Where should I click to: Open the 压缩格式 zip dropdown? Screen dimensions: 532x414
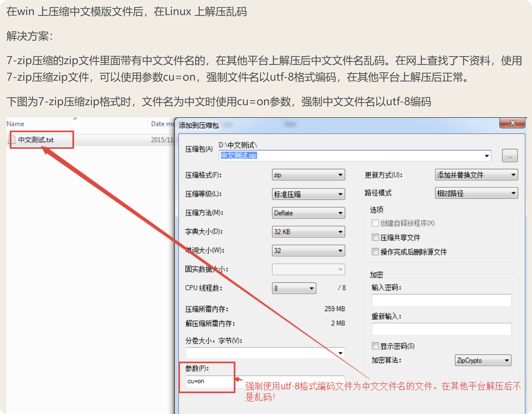coord(308,175)
